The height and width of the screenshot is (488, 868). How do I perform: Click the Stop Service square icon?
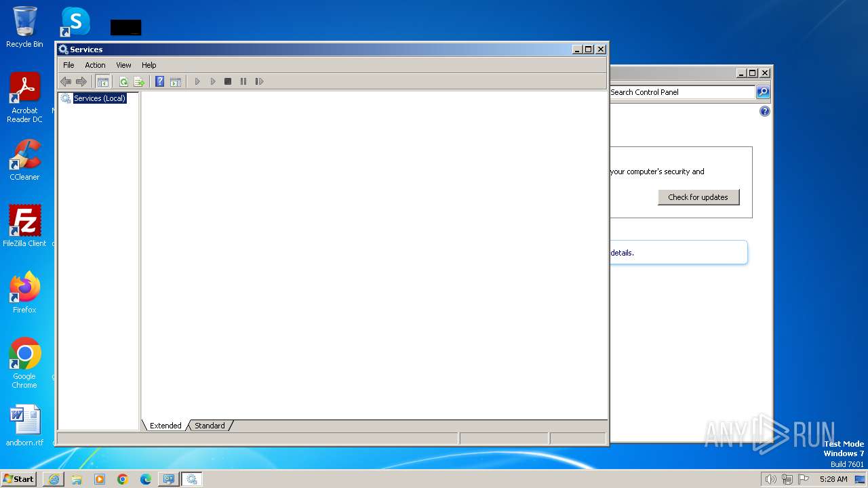click(x=228, y=81)
